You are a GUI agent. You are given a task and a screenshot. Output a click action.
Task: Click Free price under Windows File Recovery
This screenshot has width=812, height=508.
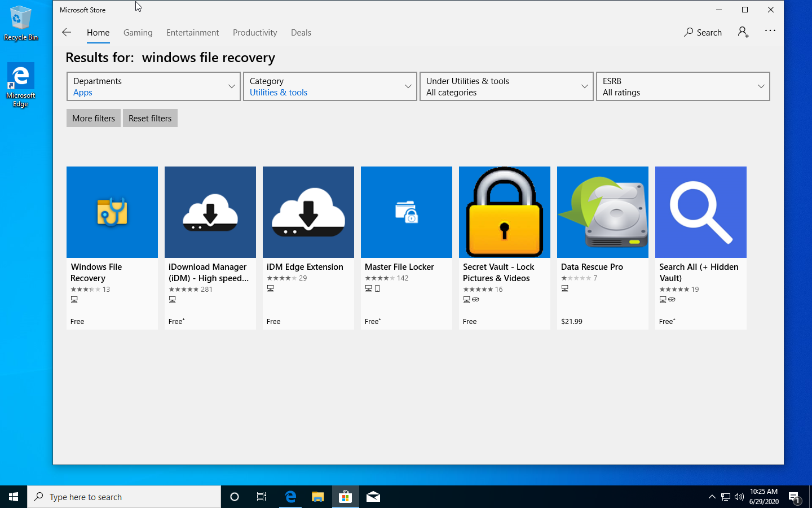click(77, 322)
